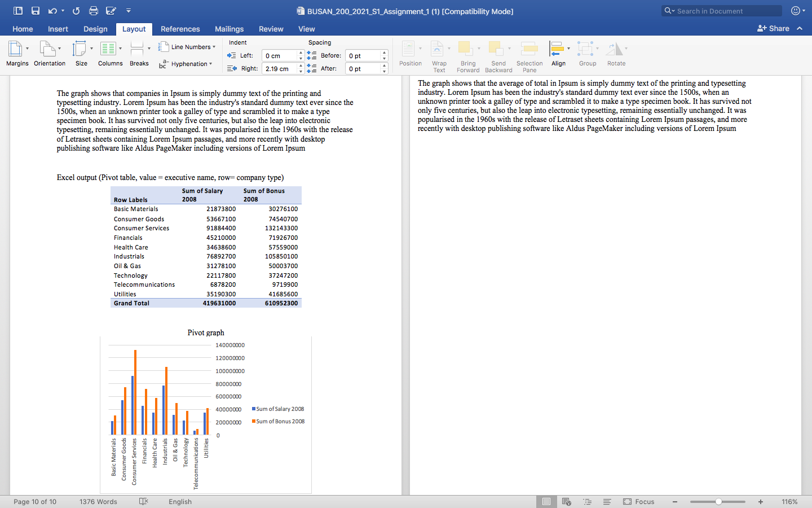812x508 pixels.
Task: Redo with the repeat arrow icon
Action: [76, 11]
